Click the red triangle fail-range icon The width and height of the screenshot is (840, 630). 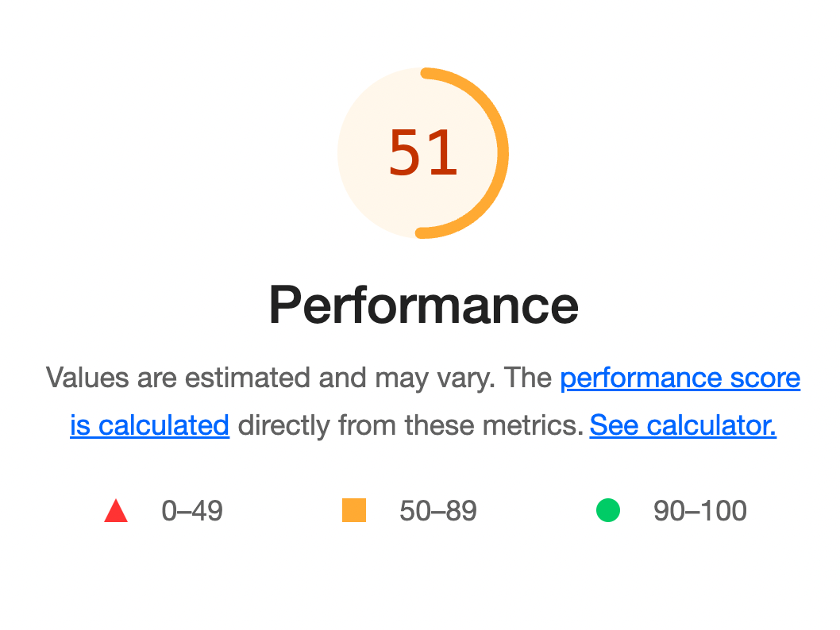tap(116, 511)
